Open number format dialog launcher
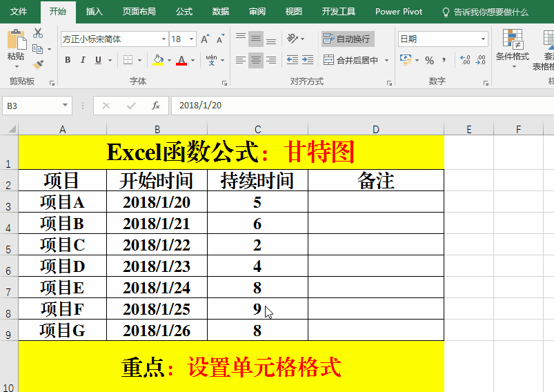The height and width of the screenshot is (392, 554). click(x=486, y=83)
